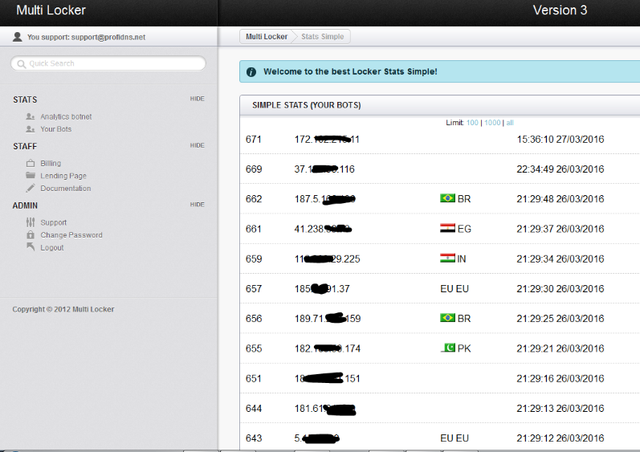
Task: Click the EU EU country in row 657
Action: click(x=454, y=289)
